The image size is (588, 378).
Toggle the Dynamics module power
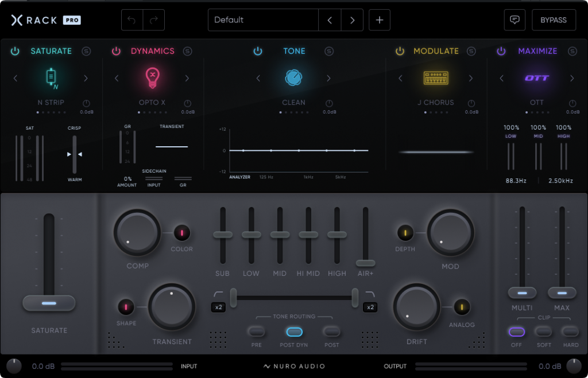point(116,51)
